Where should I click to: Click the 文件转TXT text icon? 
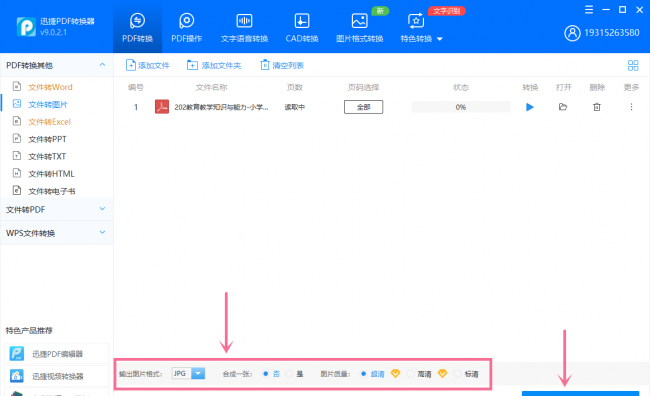click(17, 156)
